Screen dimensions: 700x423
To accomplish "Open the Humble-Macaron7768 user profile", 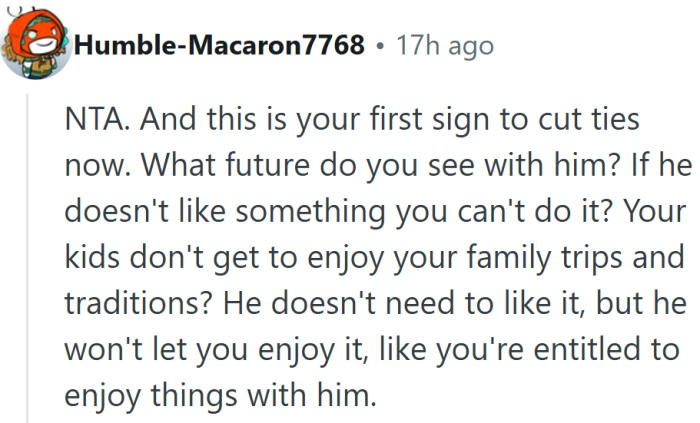I will click(218, 45).
